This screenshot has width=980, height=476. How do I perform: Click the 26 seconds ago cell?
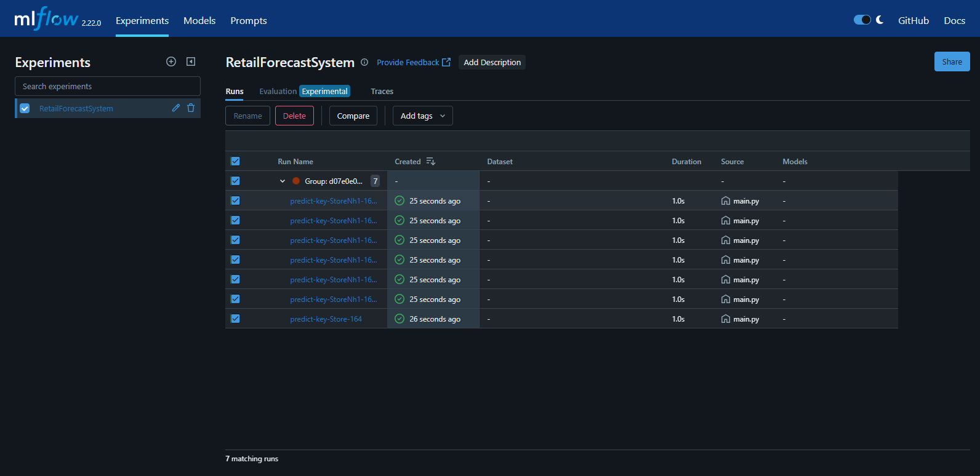pyautogui.click(x=435, y=319)
